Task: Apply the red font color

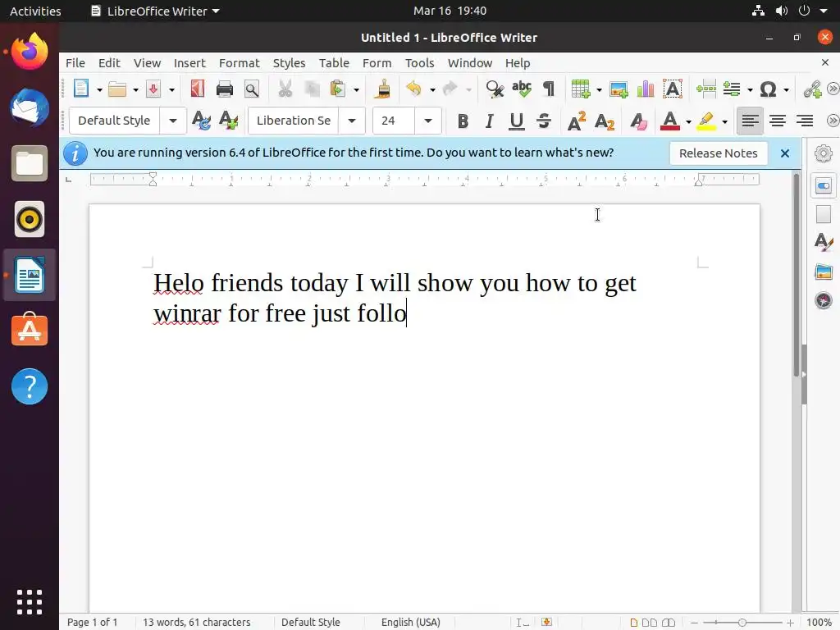Action: [x=669, y=121]
